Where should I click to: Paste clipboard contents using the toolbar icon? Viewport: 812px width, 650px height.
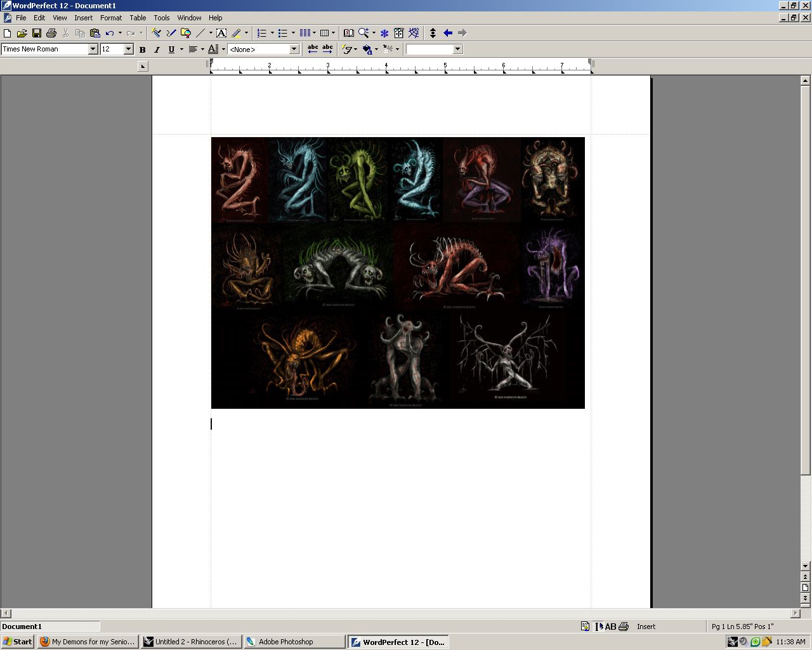coord(95,33)
